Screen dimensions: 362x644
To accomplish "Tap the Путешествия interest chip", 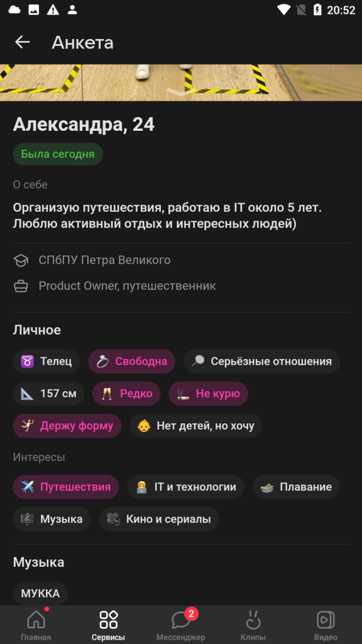I will (x=66, y=487).
